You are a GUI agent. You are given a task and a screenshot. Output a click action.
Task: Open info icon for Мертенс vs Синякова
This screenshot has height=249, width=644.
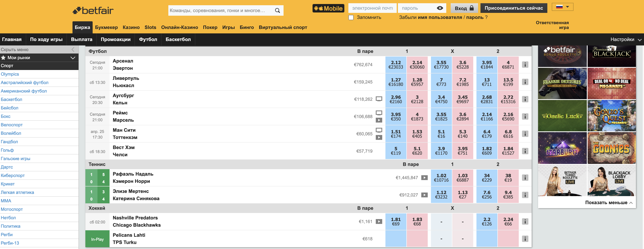[x=525, y=195]
